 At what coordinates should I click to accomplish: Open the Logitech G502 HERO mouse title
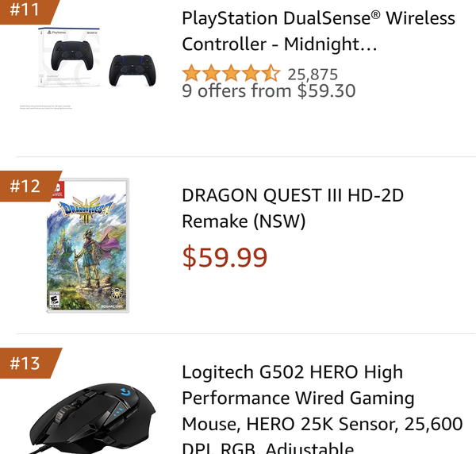point(322,409)
